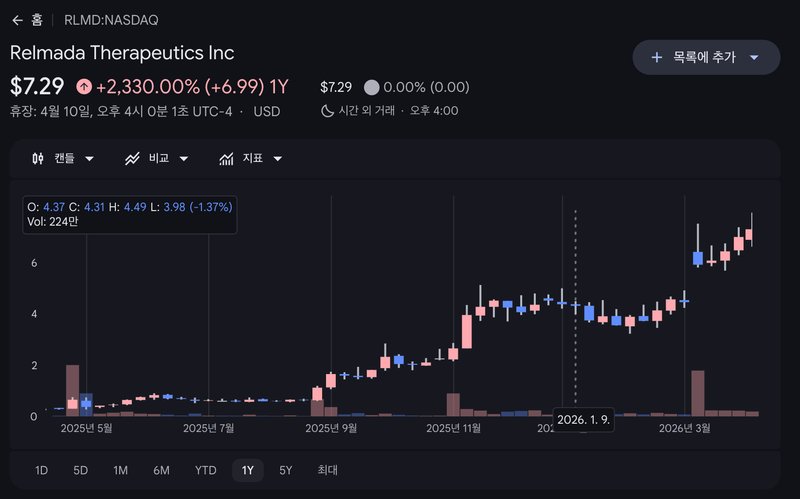Click the 비교 compare line icon
This screenshot has width=800, height=499.
click(x=133, y=158)
